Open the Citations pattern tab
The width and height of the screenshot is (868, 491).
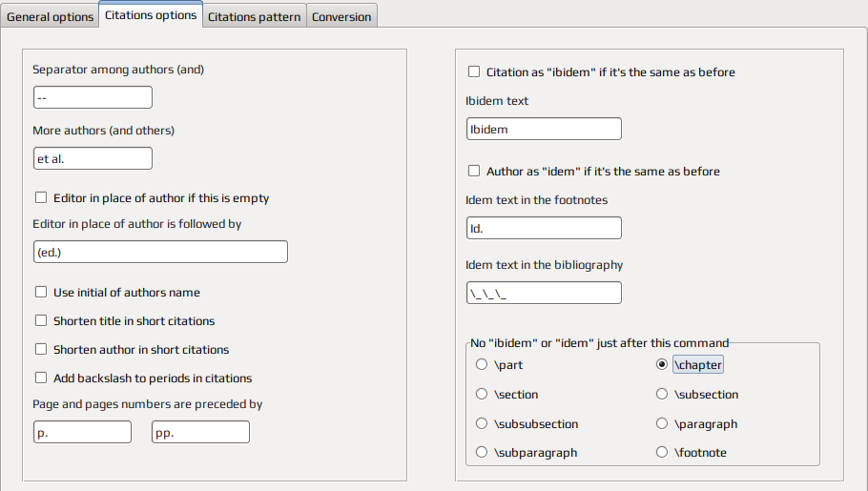pyautogui.click(x=254, y=16)
